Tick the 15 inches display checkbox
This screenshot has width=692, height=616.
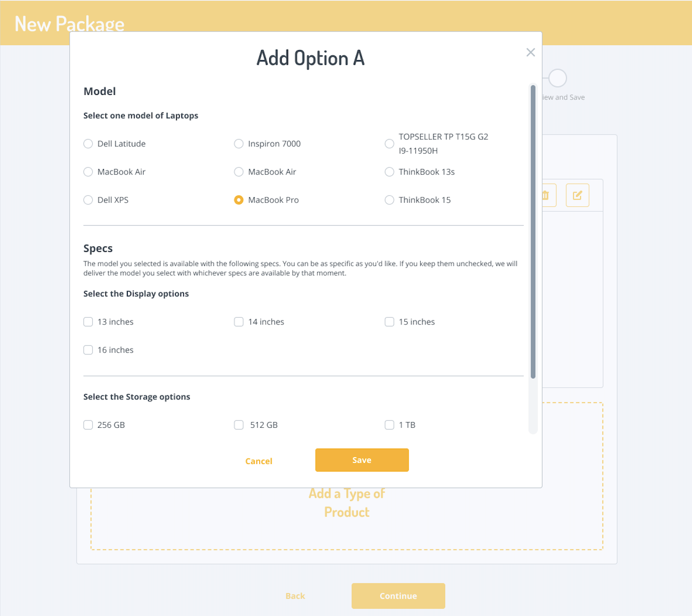click(389, 322)
